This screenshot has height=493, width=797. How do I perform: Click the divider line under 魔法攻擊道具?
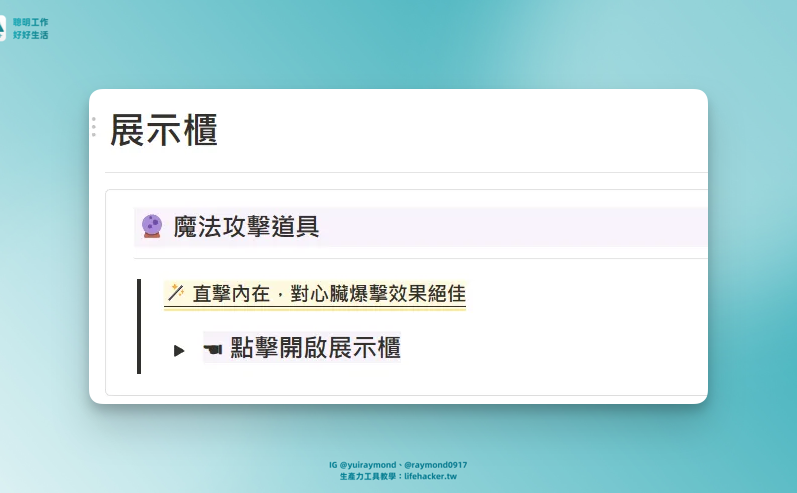pos(420,258)
